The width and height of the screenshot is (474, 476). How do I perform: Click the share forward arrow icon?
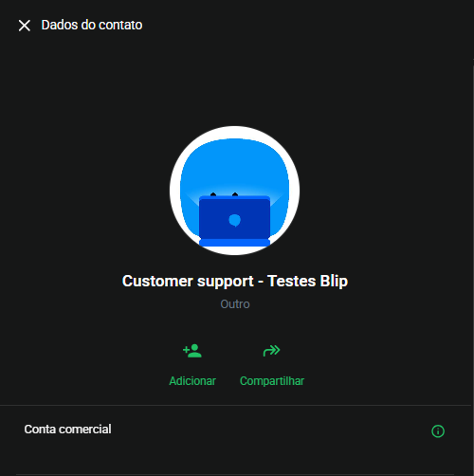coord(272,351)
